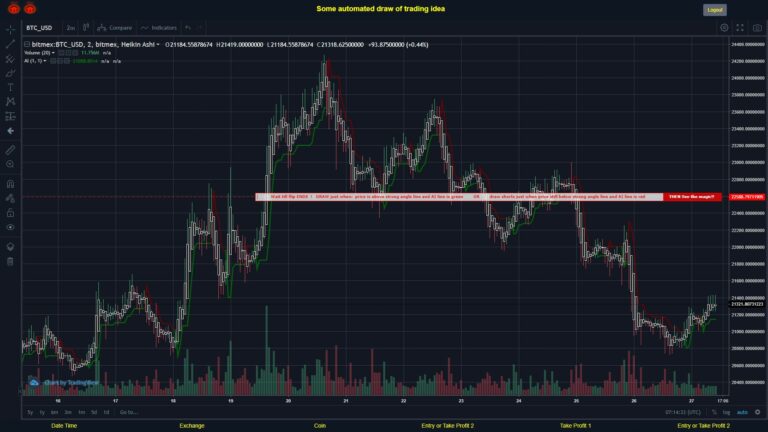Screen dimensions: 768x432
Task: Open the candle chart style selector
Action: point(86,27)
